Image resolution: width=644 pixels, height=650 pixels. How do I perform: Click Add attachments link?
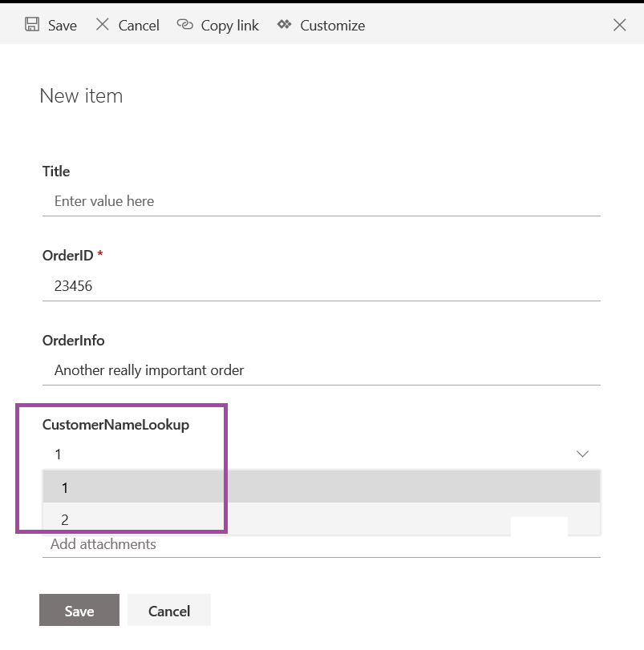(103, 544)
